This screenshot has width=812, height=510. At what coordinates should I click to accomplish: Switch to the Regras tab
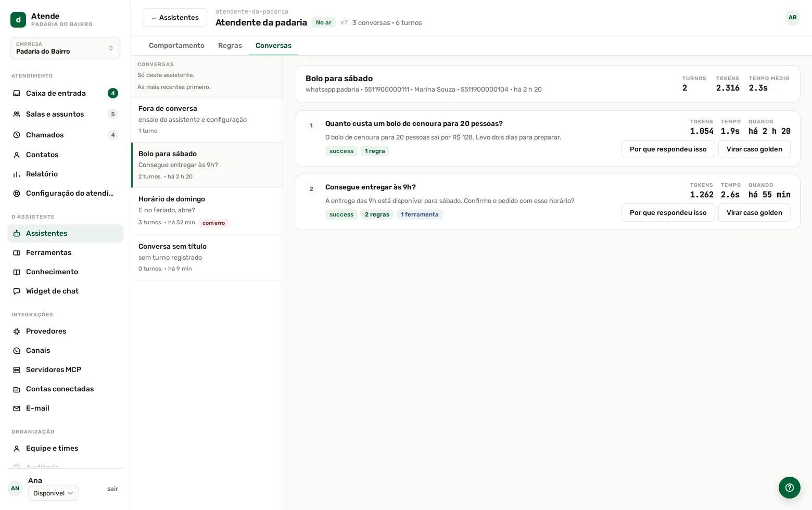pos(230,46)
